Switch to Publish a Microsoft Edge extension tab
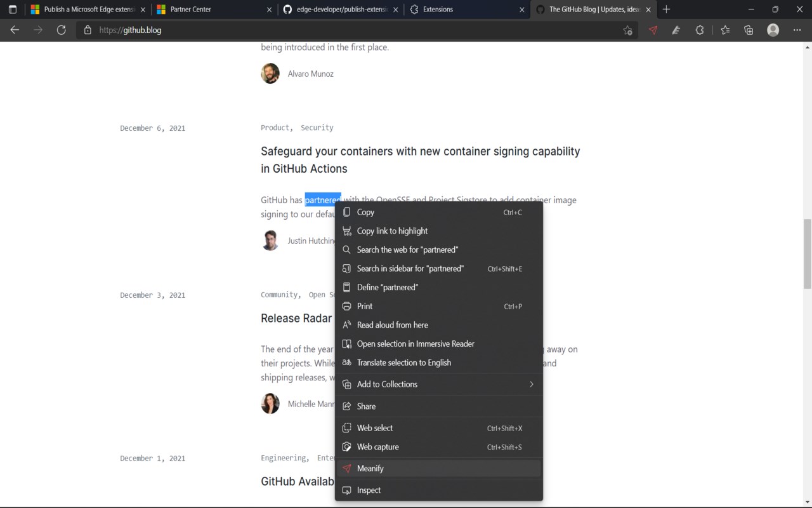812x508 pixels. coord(88,10)
